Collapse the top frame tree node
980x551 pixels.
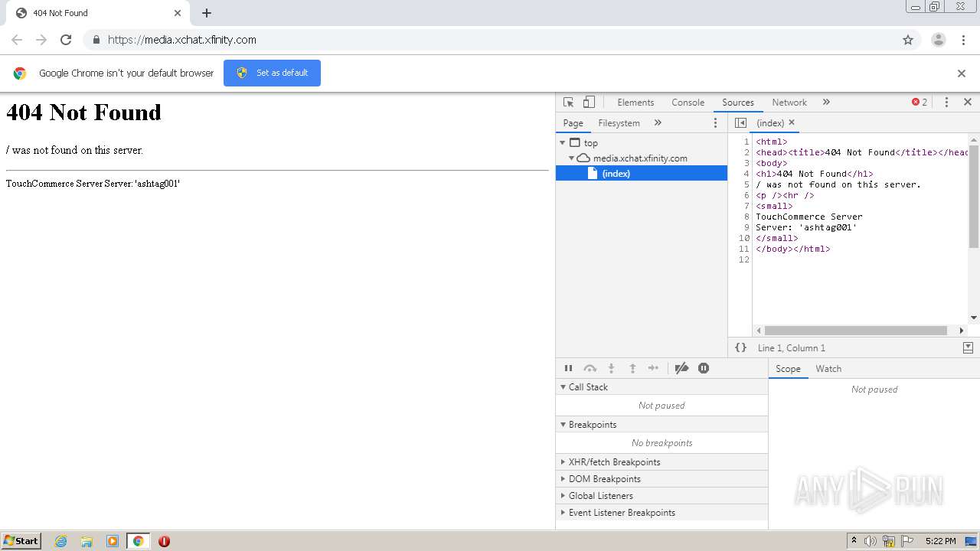coord(563,142)
